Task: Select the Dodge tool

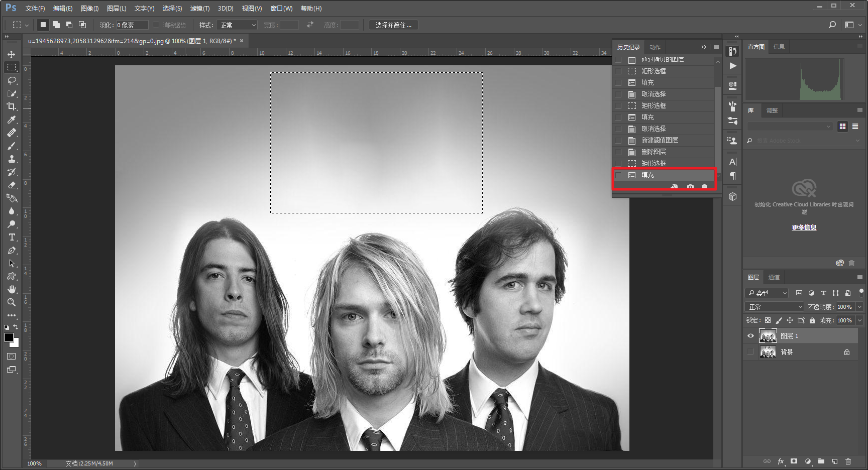Action: [x=12, y=224]
